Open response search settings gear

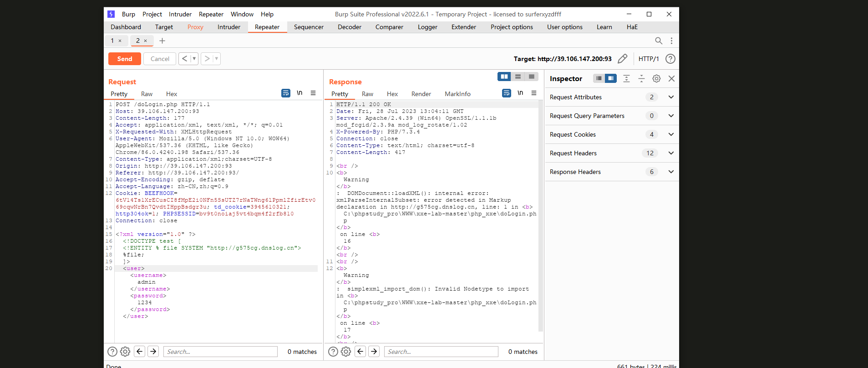coord(346,352)
